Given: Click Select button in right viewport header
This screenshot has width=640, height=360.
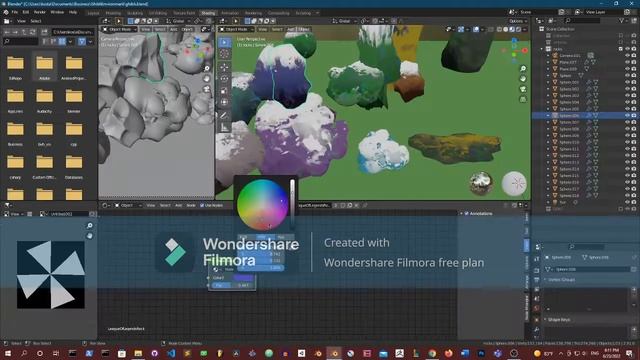Looking at the screenshot, I should [277, 29].
